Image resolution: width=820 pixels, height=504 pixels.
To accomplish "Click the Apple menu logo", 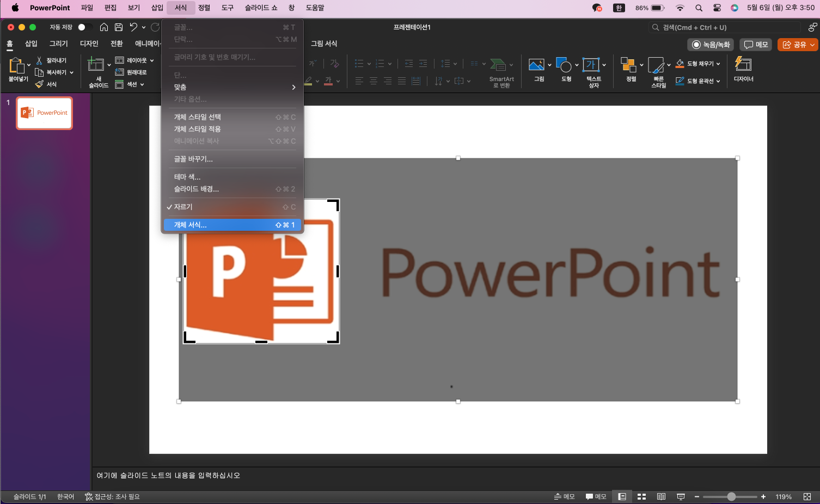I will tap(15, 8).
